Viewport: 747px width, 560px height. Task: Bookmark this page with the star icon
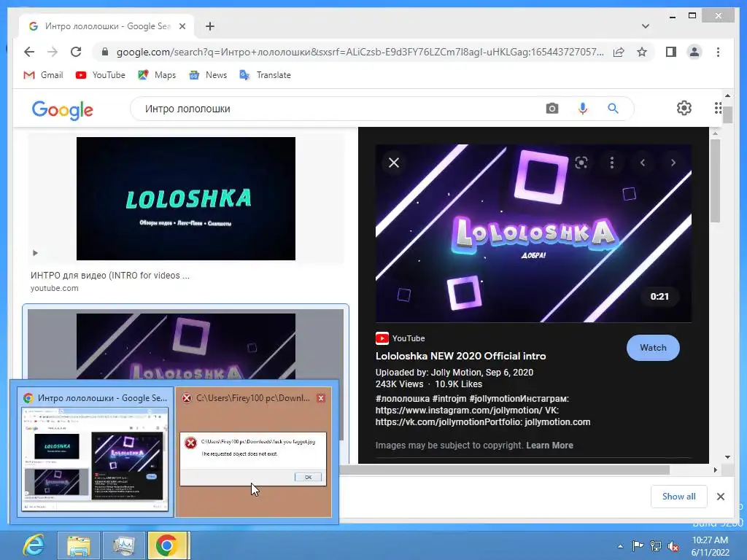click(642, 52)
